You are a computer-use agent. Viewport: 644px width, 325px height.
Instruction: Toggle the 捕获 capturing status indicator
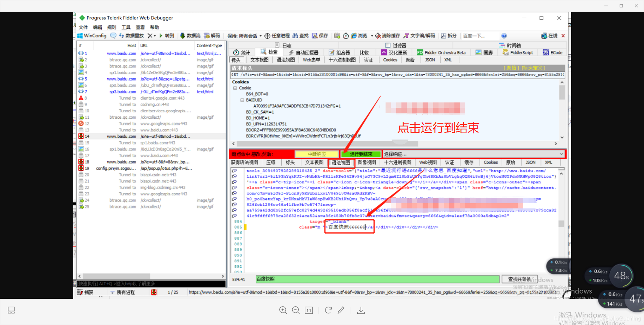(x=85, y=292)
